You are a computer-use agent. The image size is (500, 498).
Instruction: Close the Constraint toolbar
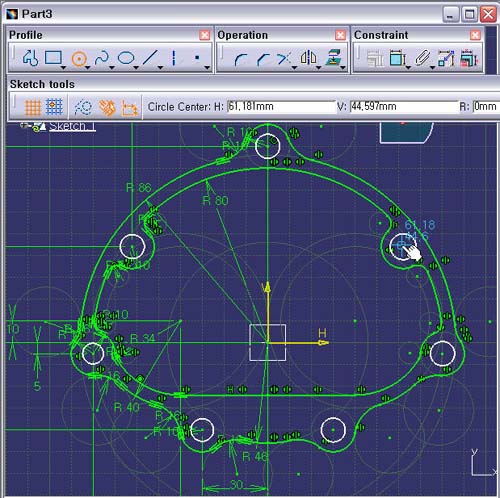click(475, 35)
